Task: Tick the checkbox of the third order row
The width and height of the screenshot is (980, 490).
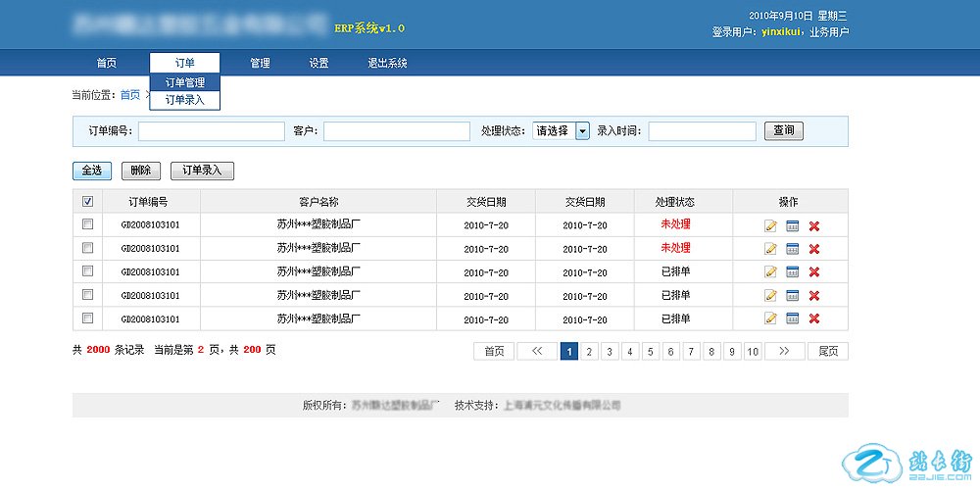Action: (88, 271)
